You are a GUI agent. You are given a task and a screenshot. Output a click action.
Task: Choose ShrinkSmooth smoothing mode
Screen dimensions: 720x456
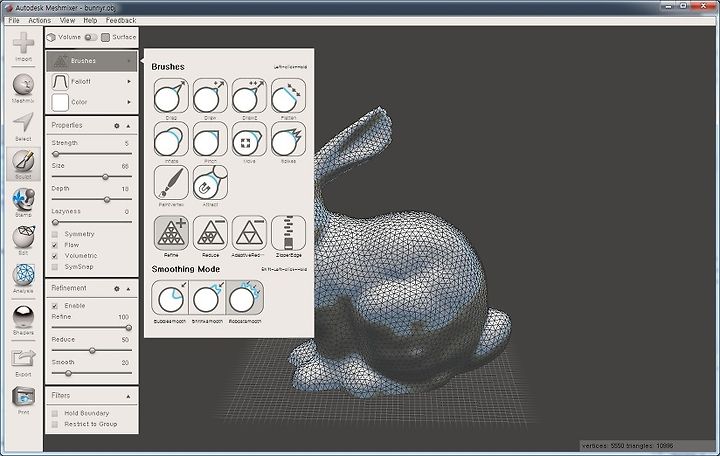coord(207,298)
